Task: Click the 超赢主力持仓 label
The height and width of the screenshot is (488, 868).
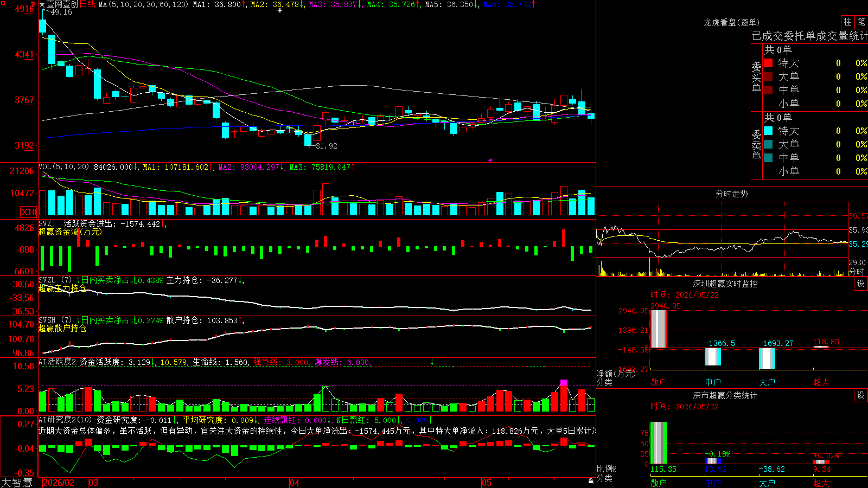Action: click(62, 288)
